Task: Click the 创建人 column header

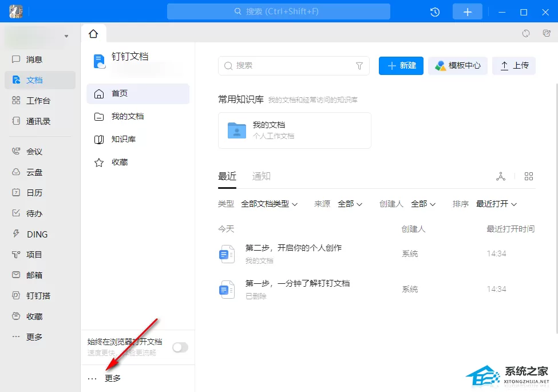Action: click(413, 229)
